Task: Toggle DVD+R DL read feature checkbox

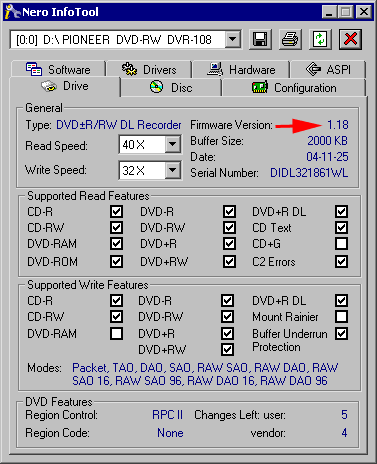Action: coord(341,211)
